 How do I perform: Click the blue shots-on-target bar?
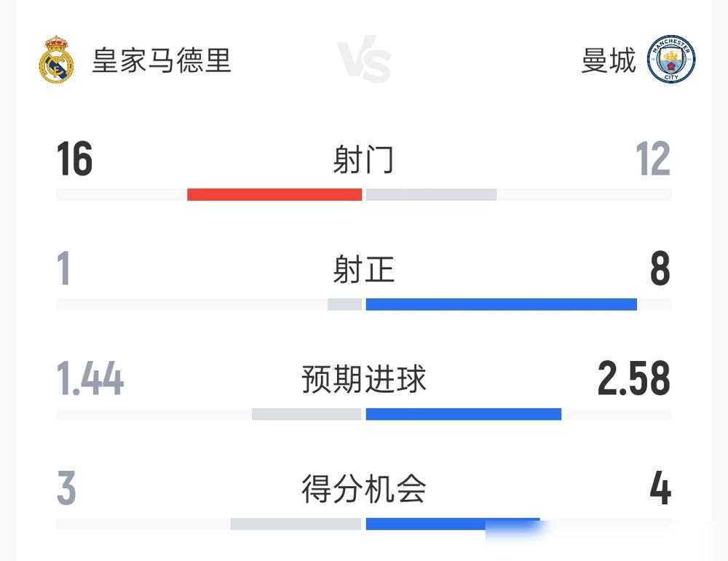pos(502,304)
